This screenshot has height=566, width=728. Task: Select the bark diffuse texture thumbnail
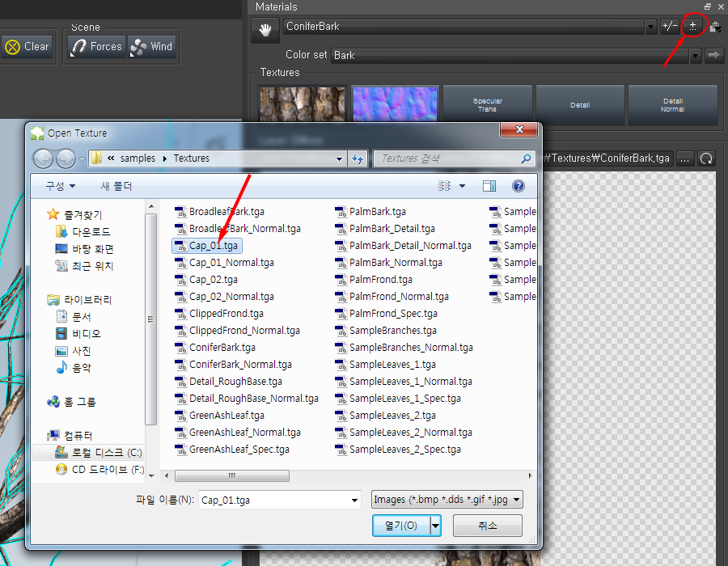pos(303,105)
